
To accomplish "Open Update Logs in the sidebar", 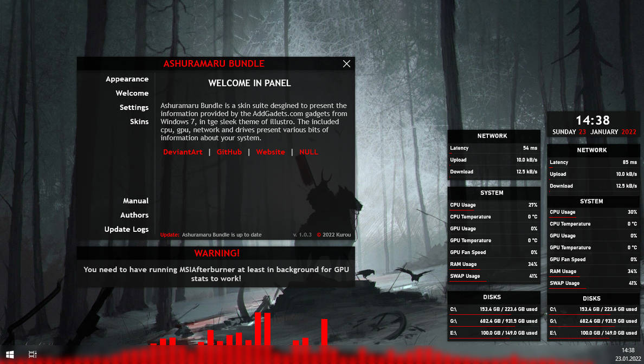I will [x=126, y=229].
